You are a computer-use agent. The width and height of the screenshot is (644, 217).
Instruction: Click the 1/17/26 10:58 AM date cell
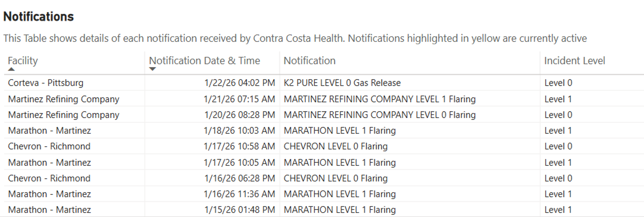[x=239, y=146]
